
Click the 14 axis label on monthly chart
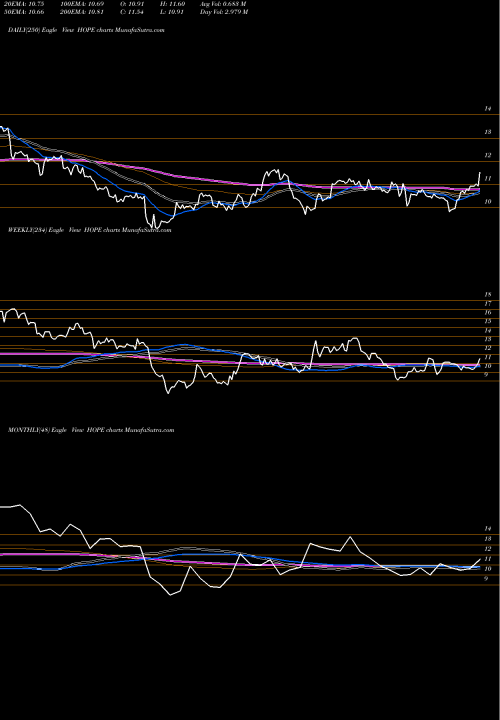click(x=488, y=529)
